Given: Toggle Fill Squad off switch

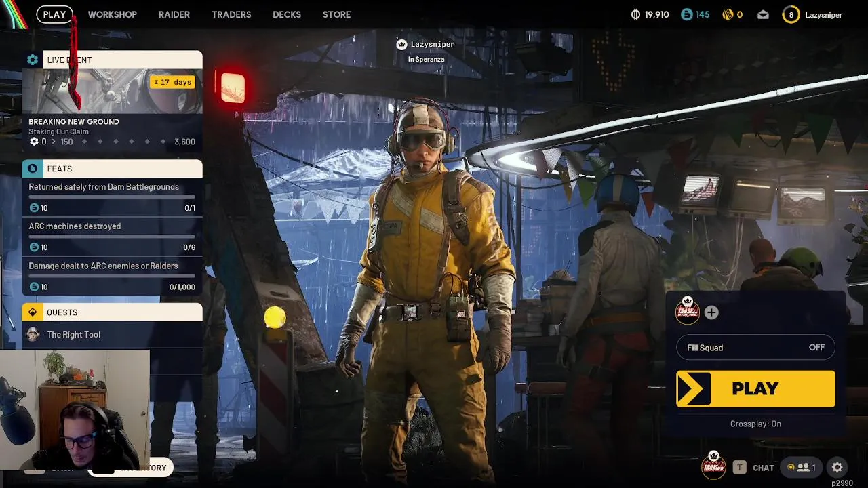Looking at the screenshot, I should [x=755, y=348].
